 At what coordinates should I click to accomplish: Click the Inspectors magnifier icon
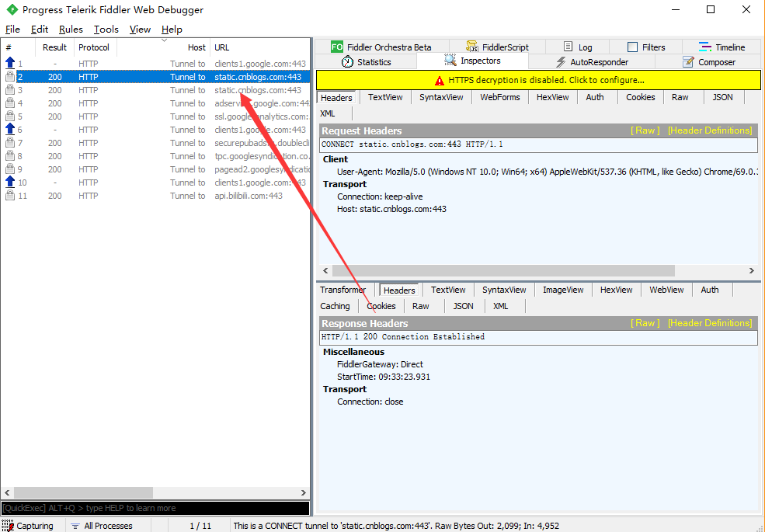pos(450,60)
